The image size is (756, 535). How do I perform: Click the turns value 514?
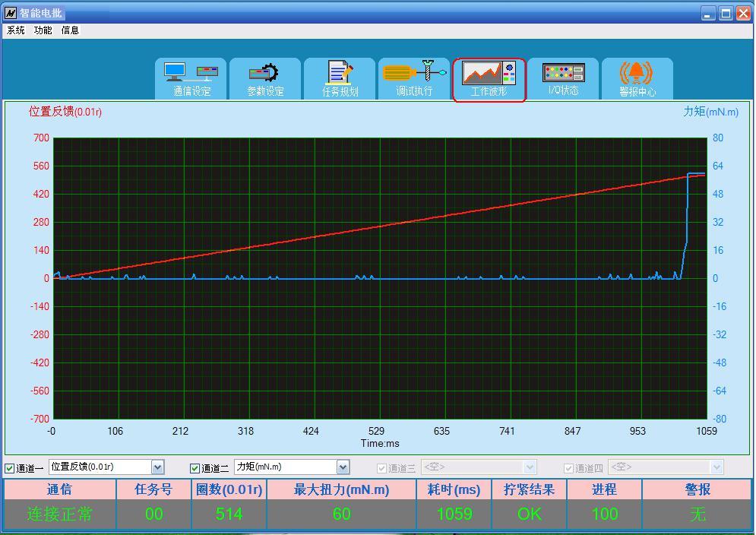click(x=229, y=514)
